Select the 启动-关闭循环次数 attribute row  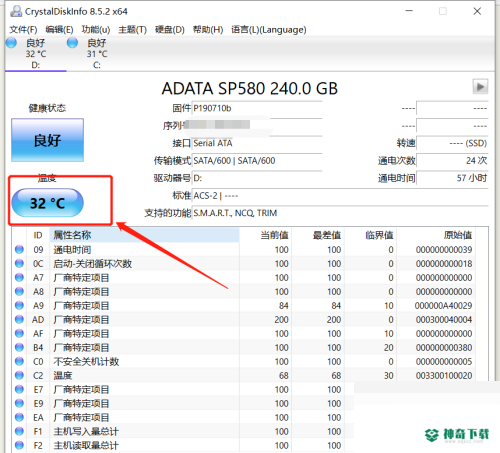tap(245, 264)
